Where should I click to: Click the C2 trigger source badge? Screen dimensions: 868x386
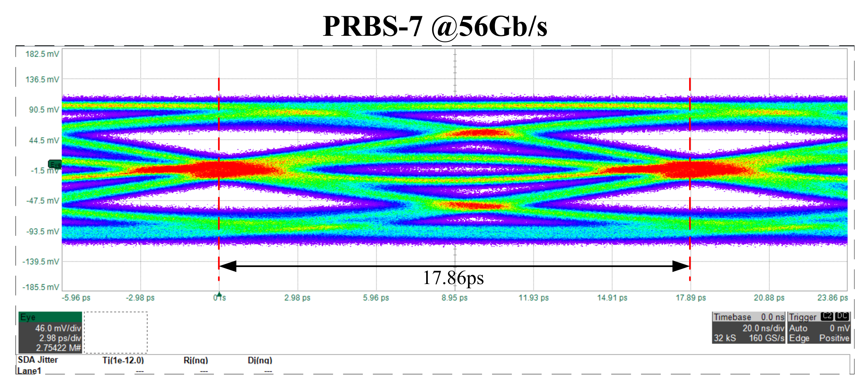point(827,316)
